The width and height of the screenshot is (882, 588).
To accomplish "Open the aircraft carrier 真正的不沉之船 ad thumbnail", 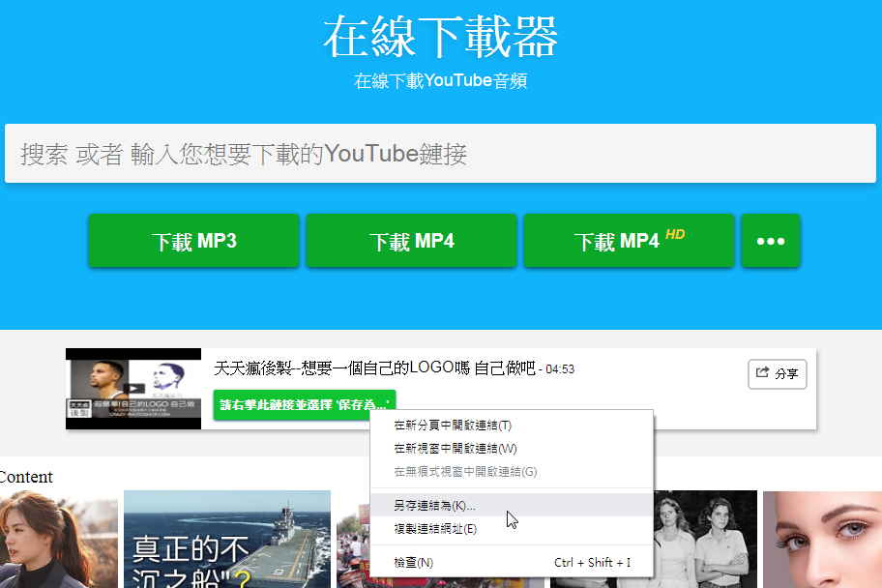I will click(x=227, y=539).
